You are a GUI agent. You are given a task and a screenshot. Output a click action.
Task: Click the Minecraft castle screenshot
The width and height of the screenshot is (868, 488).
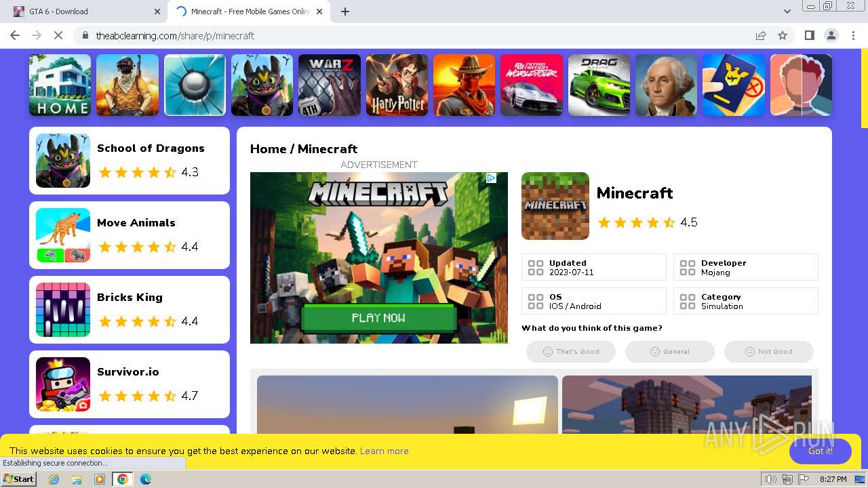[x=687, y=405]
